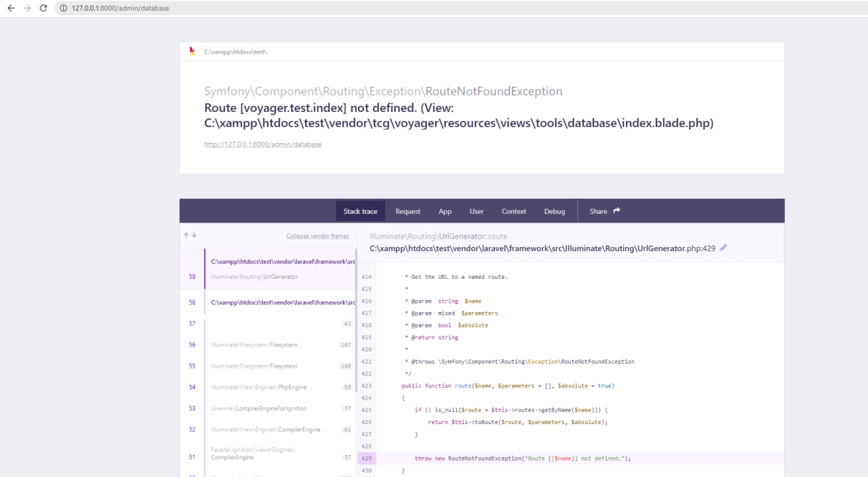This screenshot has width=868, height=477.
Task: Click Collapse vendor frames link
Action: click(x=317, y=236)
